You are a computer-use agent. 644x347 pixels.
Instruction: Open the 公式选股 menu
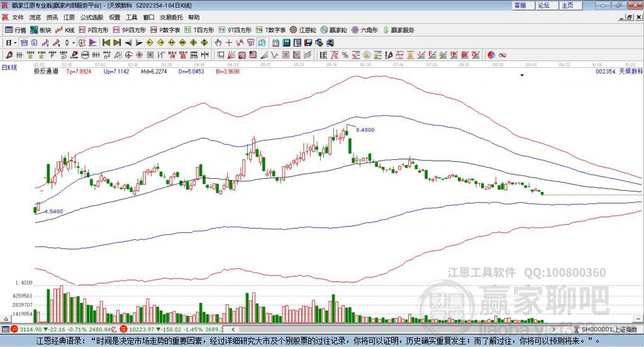[92, 17]
